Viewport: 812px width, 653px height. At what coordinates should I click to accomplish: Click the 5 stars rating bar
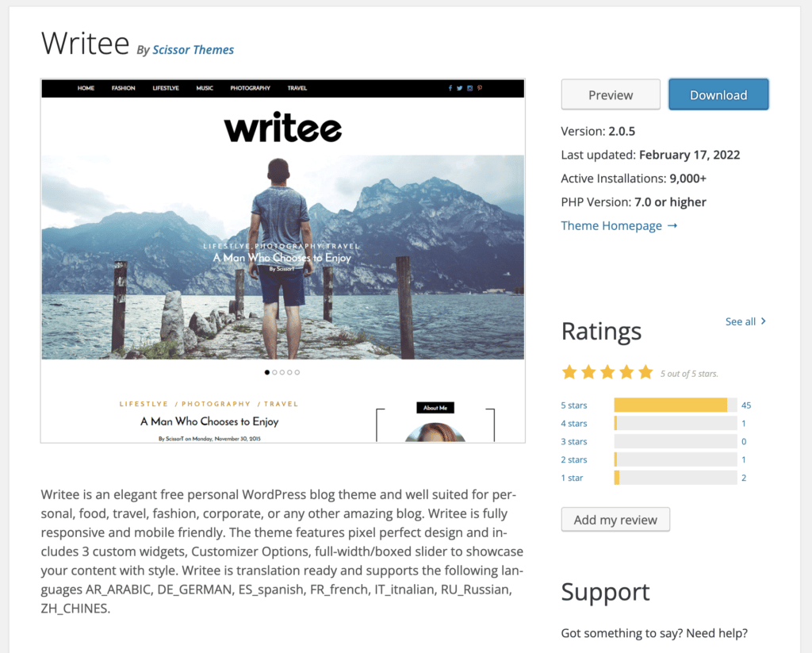[x=676, y=405]
